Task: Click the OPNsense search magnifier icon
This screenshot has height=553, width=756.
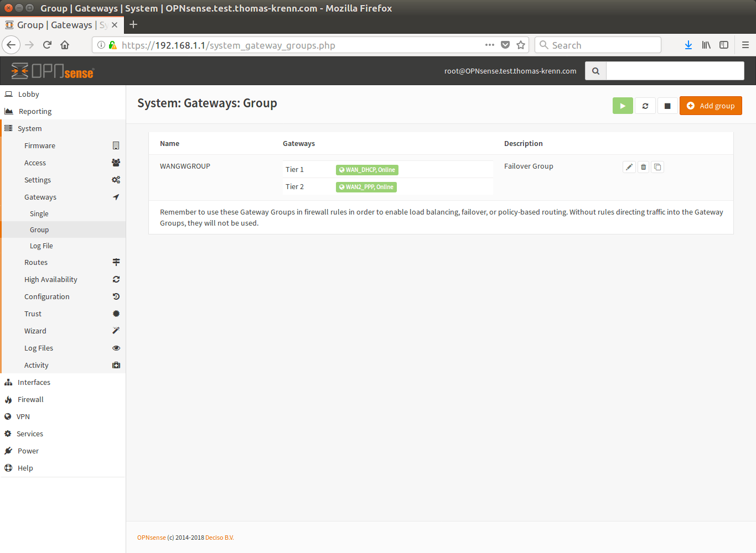Action: click(x=596, y=71)
